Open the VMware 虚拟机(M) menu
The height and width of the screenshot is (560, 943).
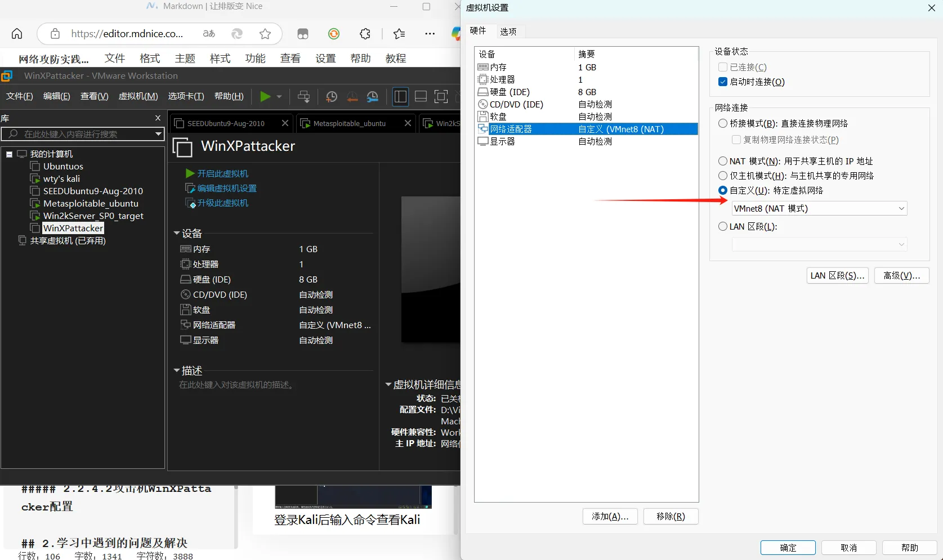click(x=138, y=96)
